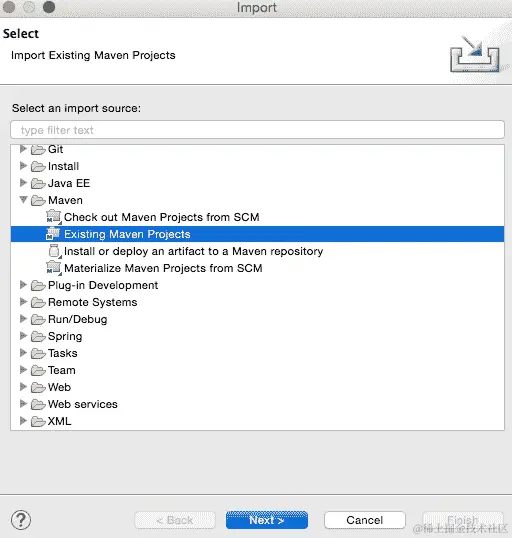Click the Spring folder icon
Viewport: 512px width, 538px height.
tap(38, 337)
